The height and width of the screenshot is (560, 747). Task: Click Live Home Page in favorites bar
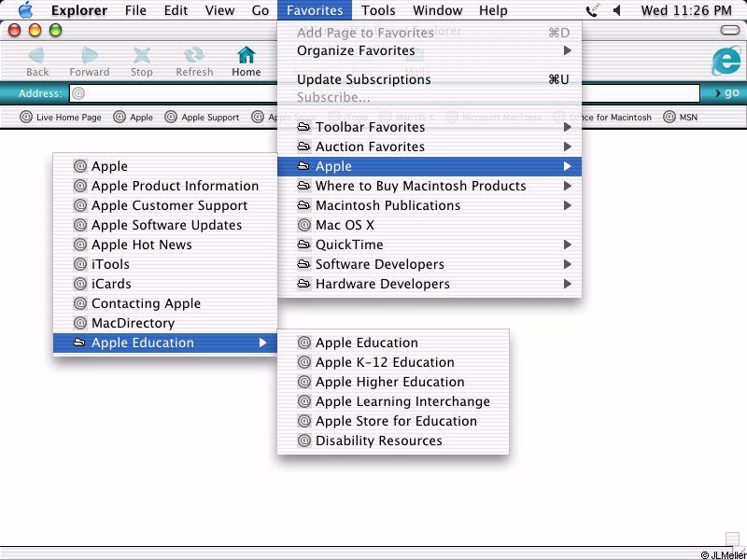(61, 118)
